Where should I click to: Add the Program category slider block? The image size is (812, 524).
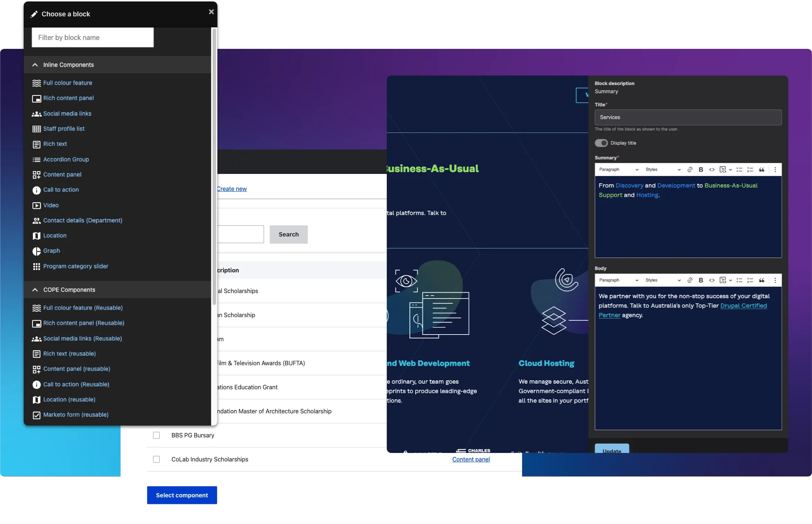[76, 266]
